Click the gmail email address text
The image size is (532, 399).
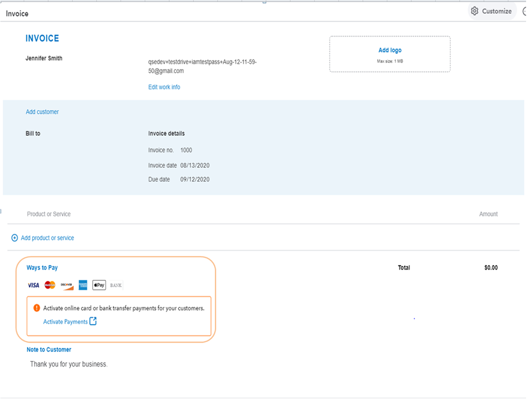click(202, 67)
